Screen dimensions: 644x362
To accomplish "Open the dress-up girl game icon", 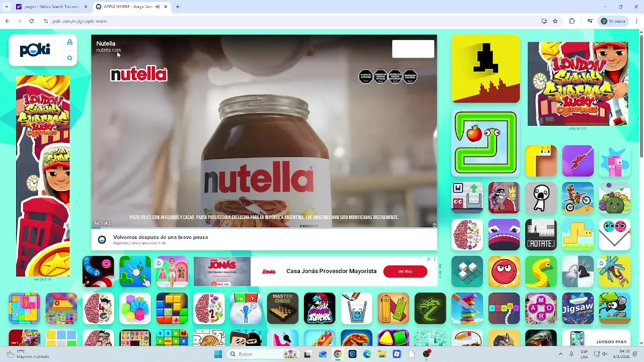I will [172, 271].
